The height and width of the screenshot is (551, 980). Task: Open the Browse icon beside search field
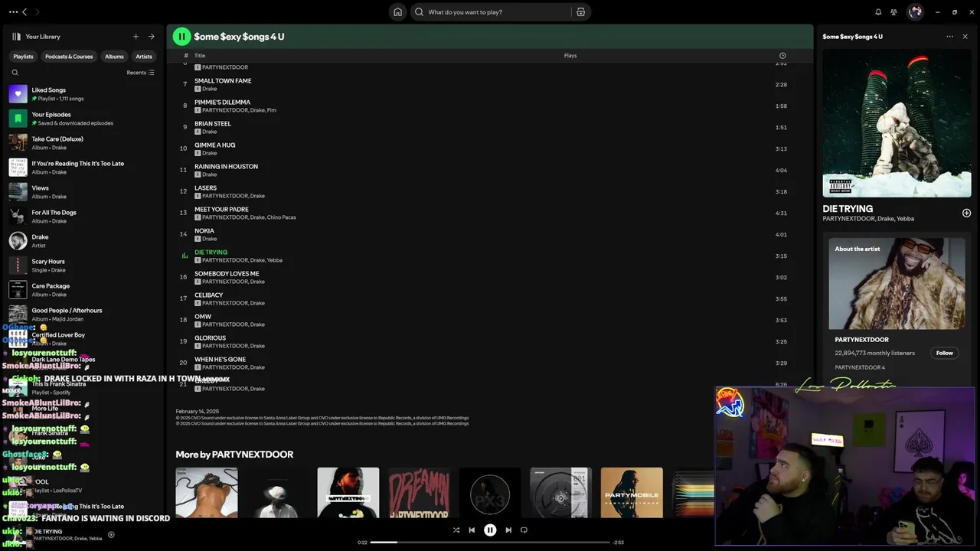581,11
